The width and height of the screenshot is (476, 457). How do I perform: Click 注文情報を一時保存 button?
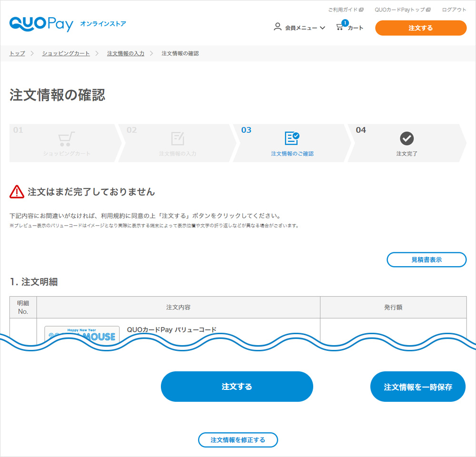[418, 387]
